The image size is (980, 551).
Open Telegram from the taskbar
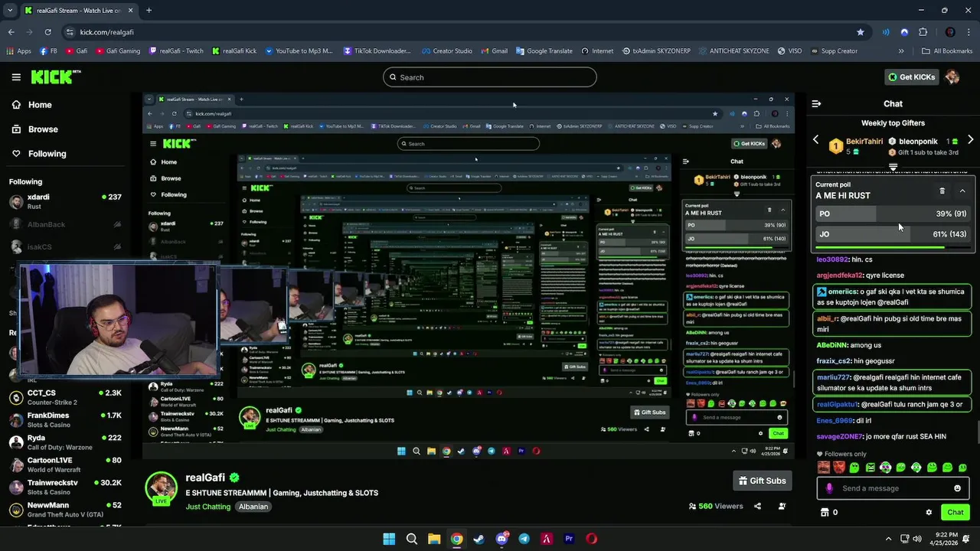tap(524, 539)
